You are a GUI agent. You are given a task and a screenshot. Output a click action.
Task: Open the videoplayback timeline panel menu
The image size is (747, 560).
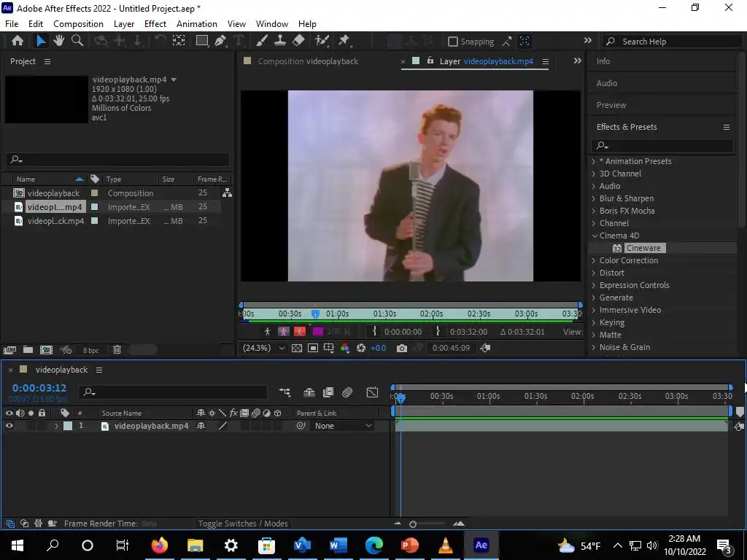tap(99, 370)
